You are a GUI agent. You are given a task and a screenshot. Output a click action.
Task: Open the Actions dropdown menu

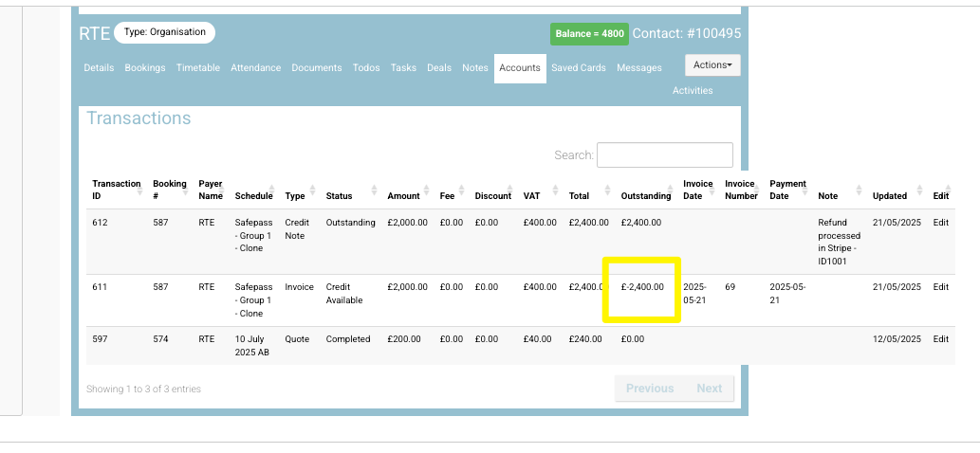pos(712,65)
